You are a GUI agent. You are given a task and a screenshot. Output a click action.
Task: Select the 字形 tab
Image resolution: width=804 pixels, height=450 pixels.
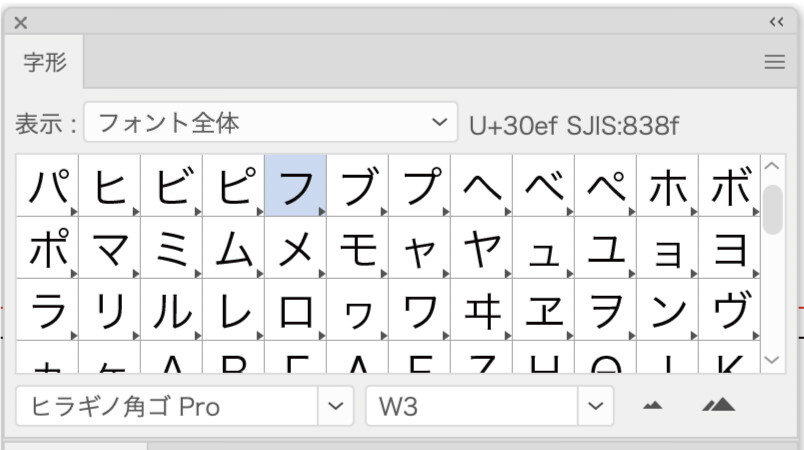coord(45,63)
